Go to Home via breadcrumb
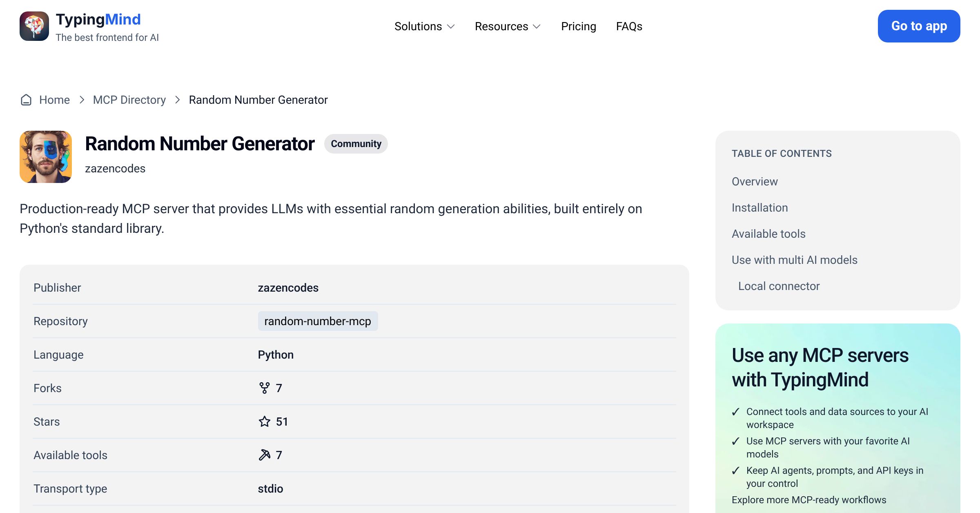The image size is (980, 513). (54, 100)
